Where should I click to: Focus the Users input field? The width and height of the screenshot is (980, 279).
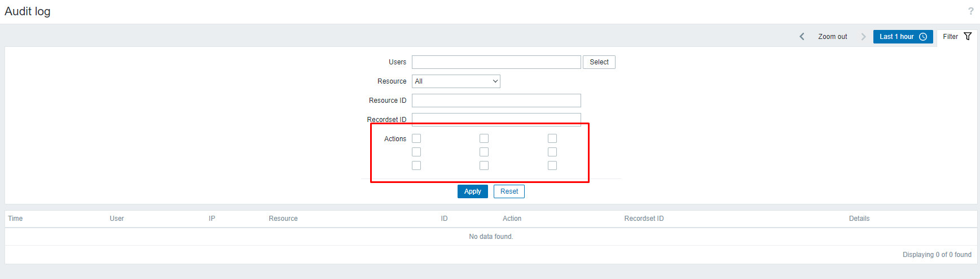[496, 62]
